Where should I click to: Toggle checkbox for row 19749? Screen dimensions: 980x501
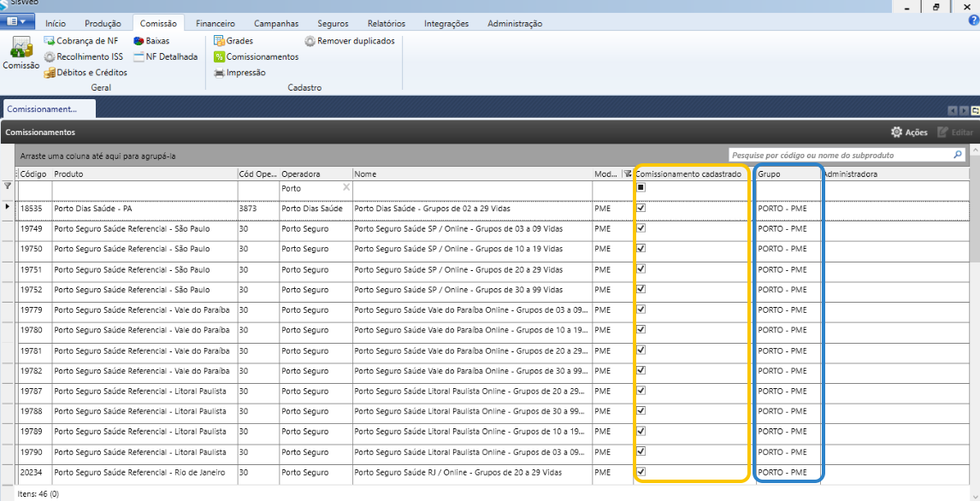pos(641,228)
